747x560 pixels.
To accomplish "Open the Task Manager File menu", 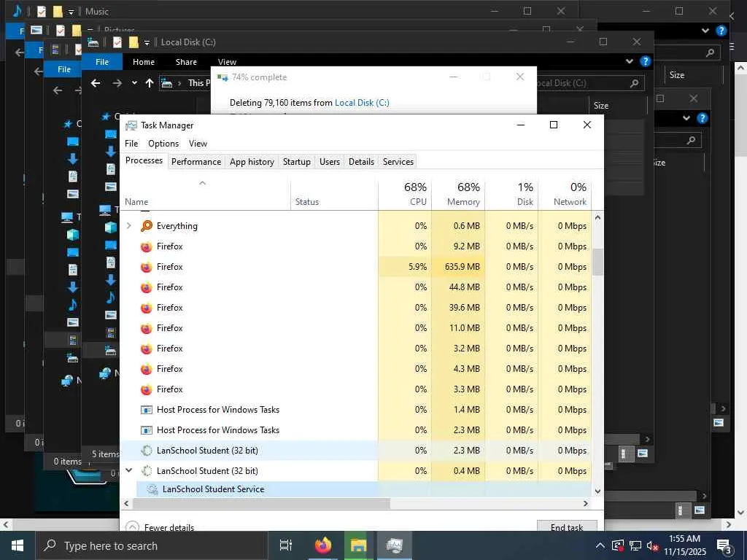I will (131, 144).
